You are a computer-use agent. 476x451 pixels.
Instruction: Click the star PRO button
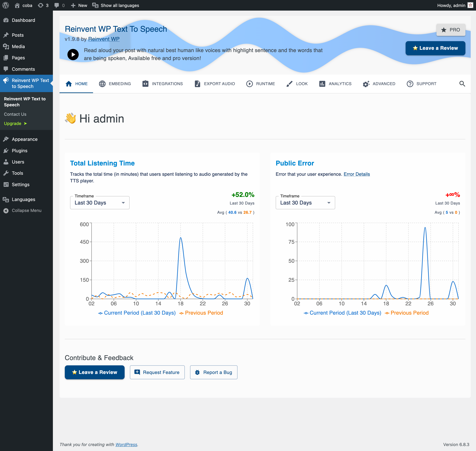tap(451, 30)
